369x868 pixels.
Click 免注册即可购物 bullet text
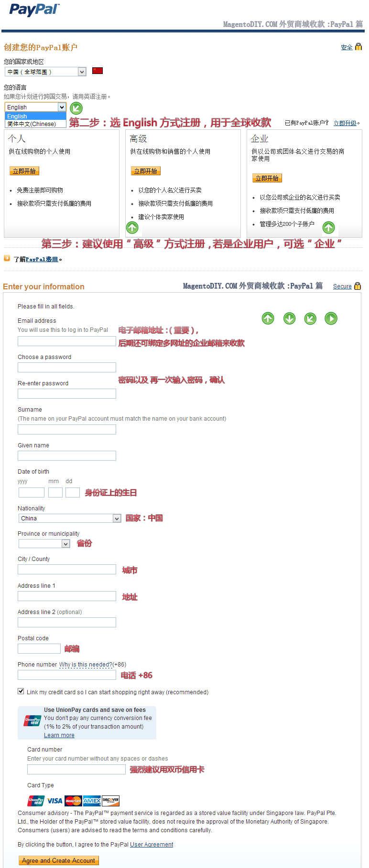[40, 190]
